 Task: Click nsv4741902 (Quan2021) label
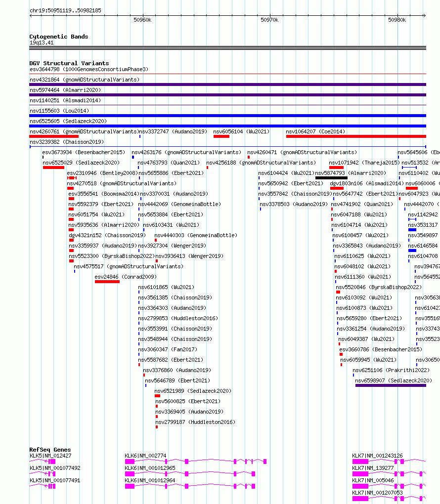tap(362, 204)
